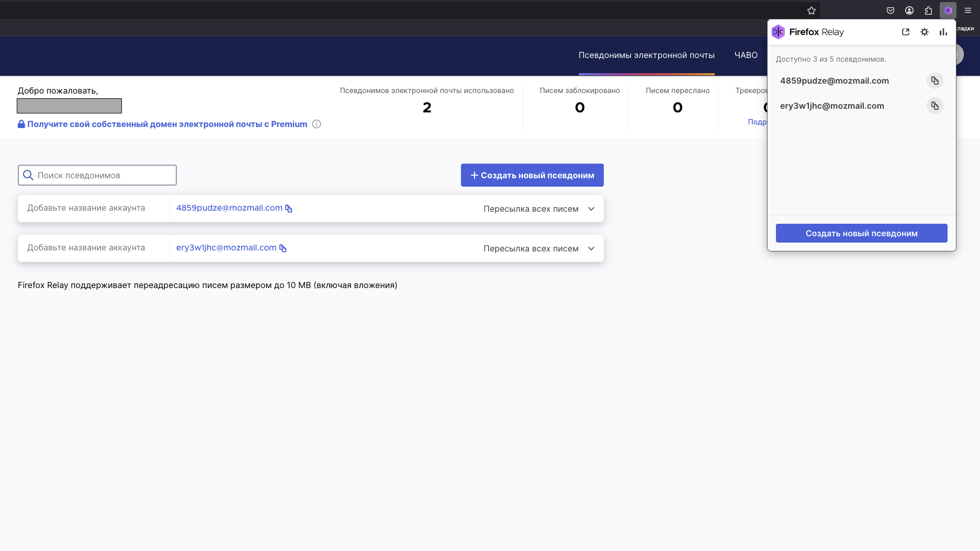Click Писем заблокировано statistic label

580,90
